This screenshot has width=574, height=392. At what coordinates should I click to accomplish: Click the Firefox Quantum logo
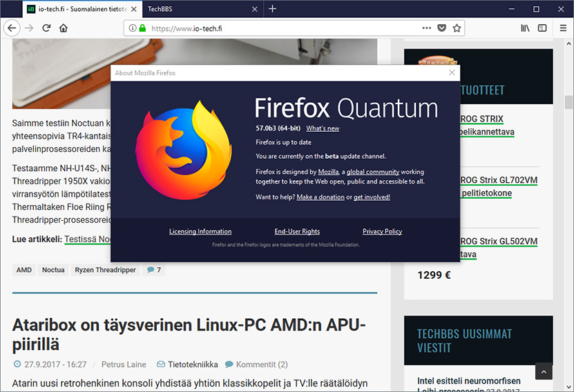click(184, 150)
